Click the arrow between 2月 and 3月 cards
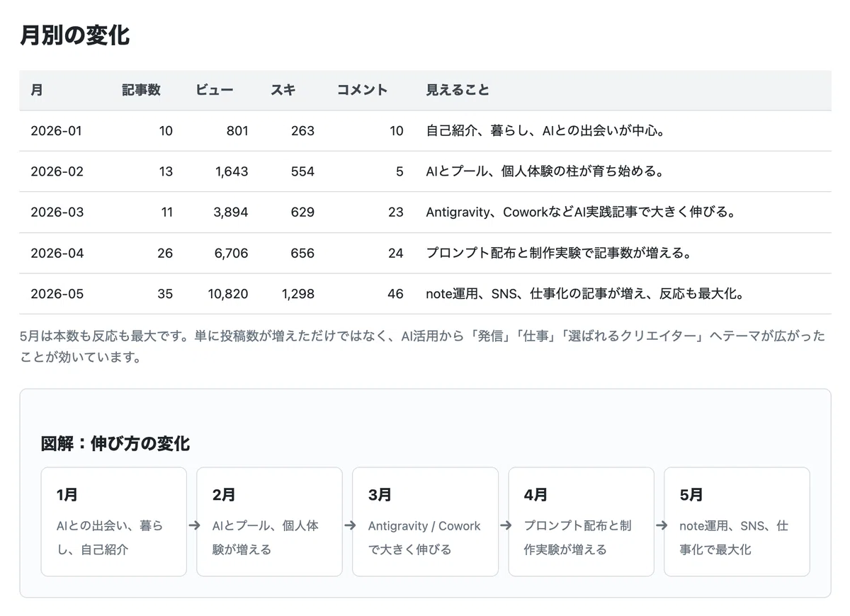850x616 pixels. pyautogui.click(x=350, y=525)
